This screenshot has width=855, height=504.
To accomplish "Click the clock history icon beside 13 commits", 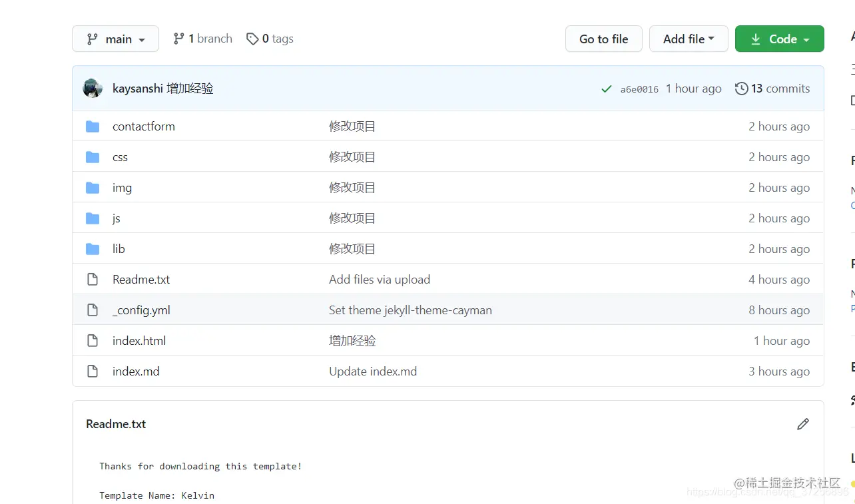I will point(741,89).
